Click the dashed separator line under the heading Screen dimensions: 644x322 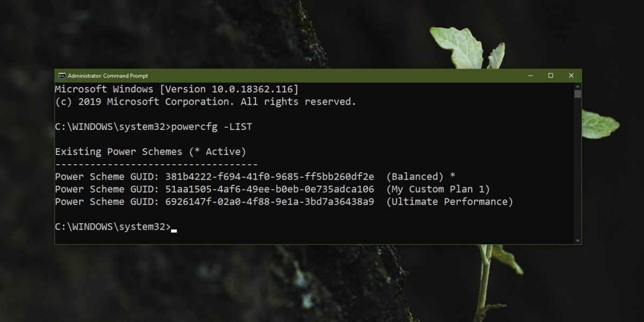[156, 164]
